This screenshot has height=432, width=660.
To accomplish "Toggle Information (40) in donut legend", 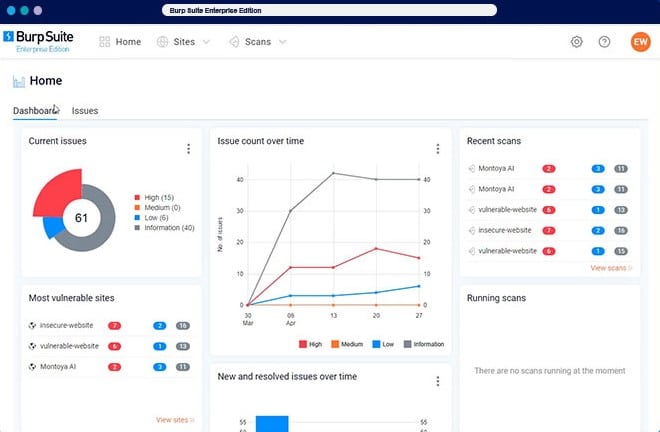I will [x=164, y=228].
